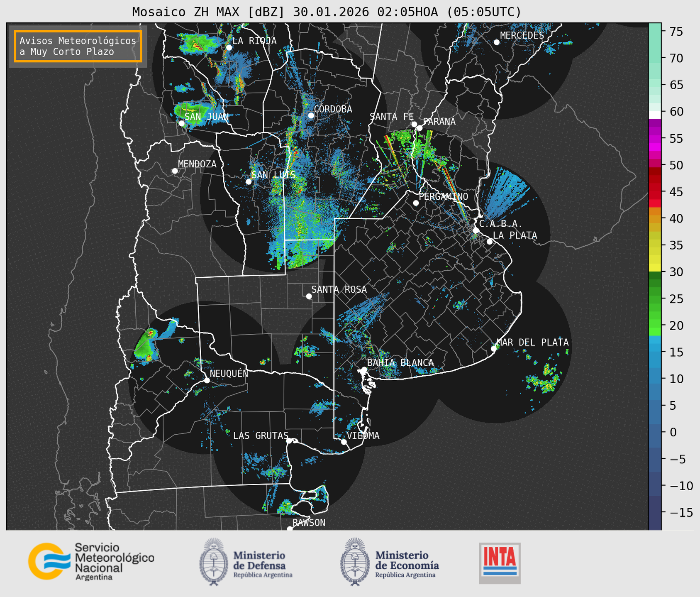
Task: Select the Viedma city marker dot
Action: click(344, 442)
